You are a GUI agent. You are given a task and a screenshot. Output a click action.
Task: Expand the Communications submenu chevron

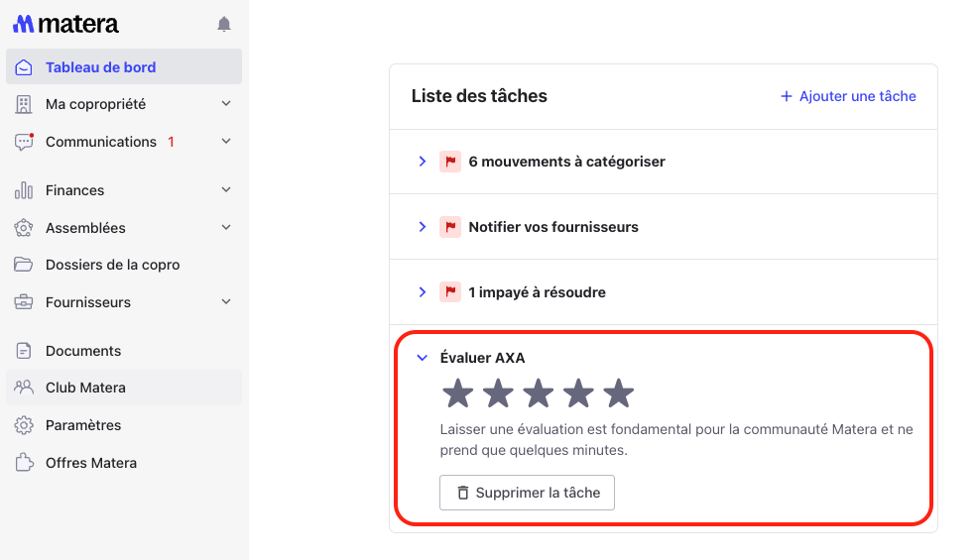(226, 142)
